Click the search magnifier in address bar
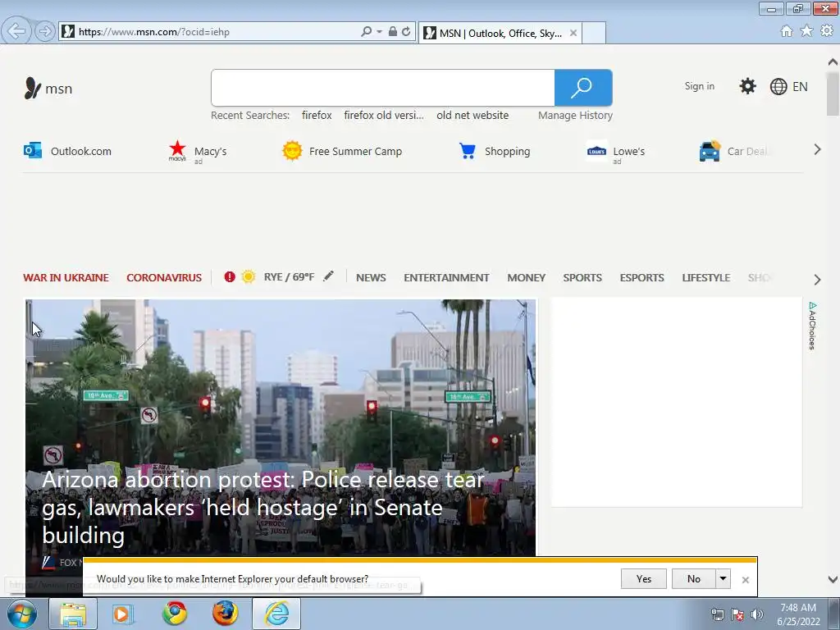 click(367, 32)
